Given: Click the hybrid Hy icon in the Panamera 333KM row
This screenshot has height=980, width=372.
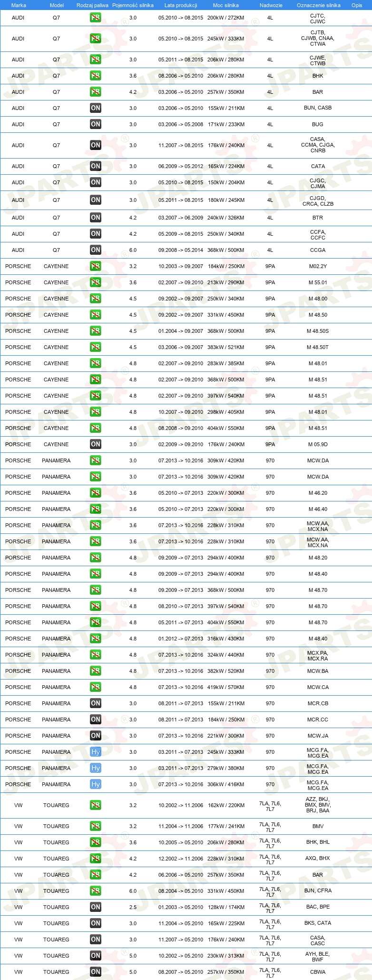Looking at the screenshot, I should [96, 752].
